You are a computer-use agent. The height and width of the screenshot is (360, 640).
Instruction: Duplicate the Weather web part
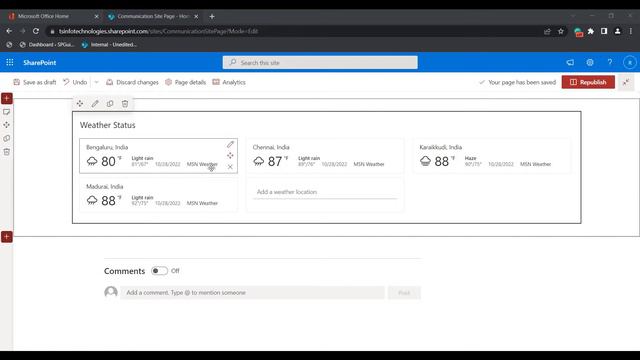click(110, 104)
